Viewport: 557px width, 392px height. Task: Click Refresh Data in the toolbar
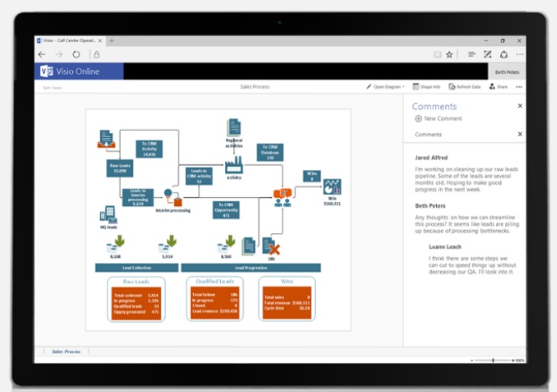pyautogui.click(x=464, y=87)
